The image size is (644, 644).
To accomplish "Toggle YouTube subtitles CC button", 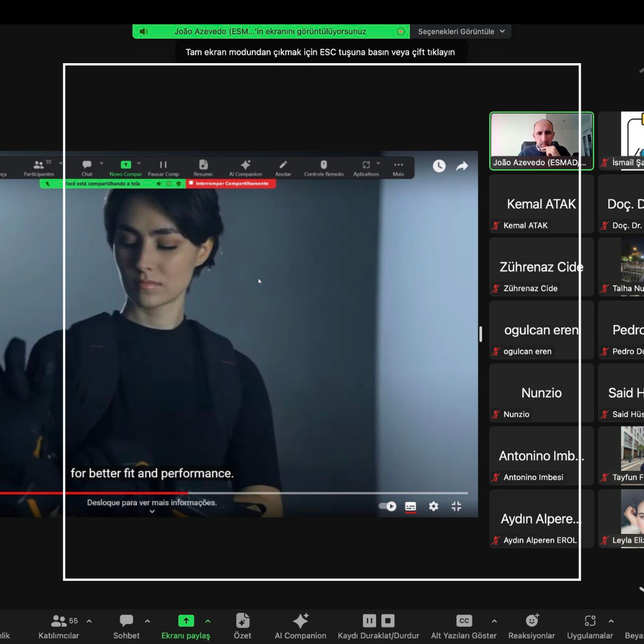I will 410,506.
